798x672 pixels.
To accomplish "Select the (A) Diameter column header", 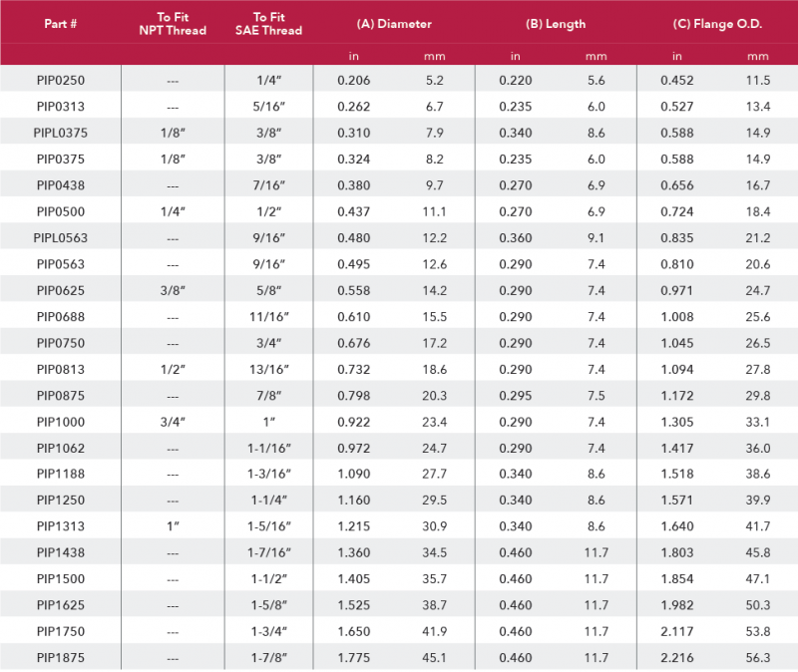I will [x=393, y=24].
